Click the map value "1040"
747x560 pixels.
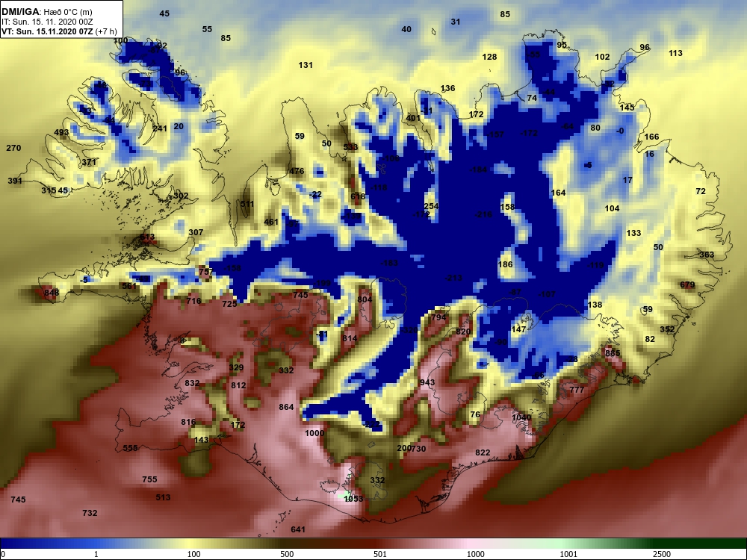tap(521, 417)
